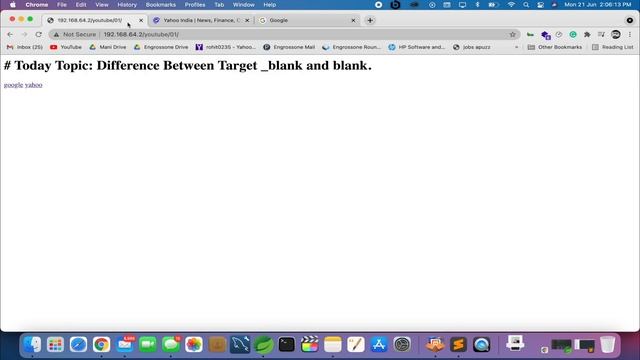Open the yahoo link on the page
Image resolution: width=640 pixels, height=360 pixels.
33,85
